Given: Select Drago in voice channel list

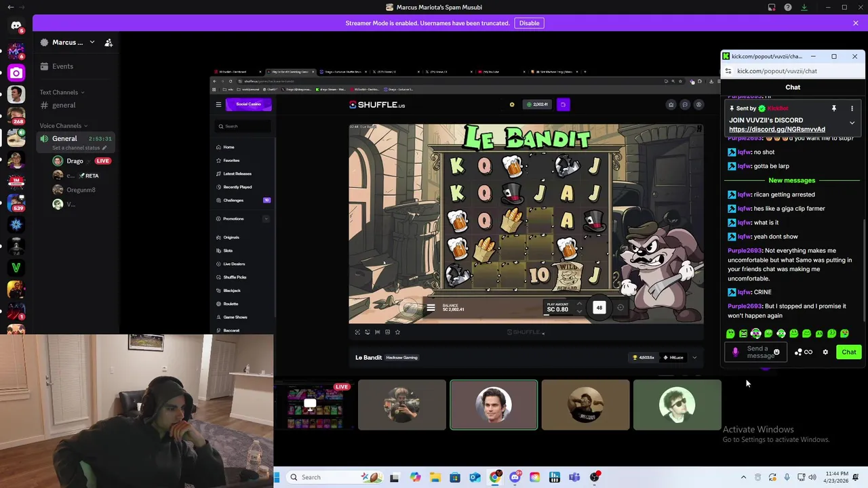Looking at the screenshot, I should click(x=75, y=161).
